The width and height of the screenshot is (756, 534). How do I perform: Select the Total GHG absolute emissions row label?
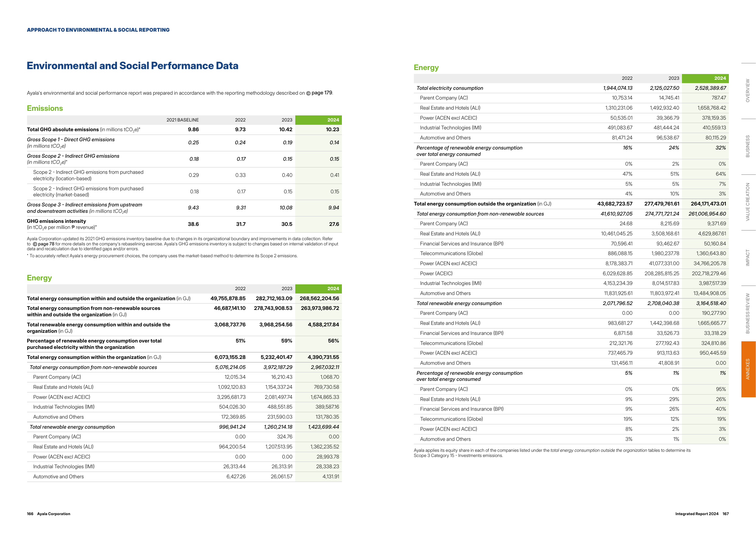(83, 130)
